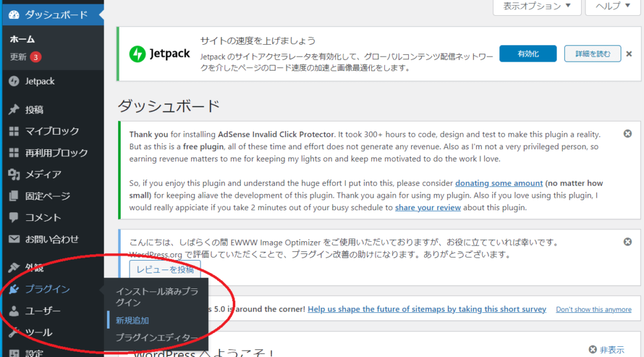Select 新規追加 in plugin flyout
644x357 pixels.
(x=132, y=320)
